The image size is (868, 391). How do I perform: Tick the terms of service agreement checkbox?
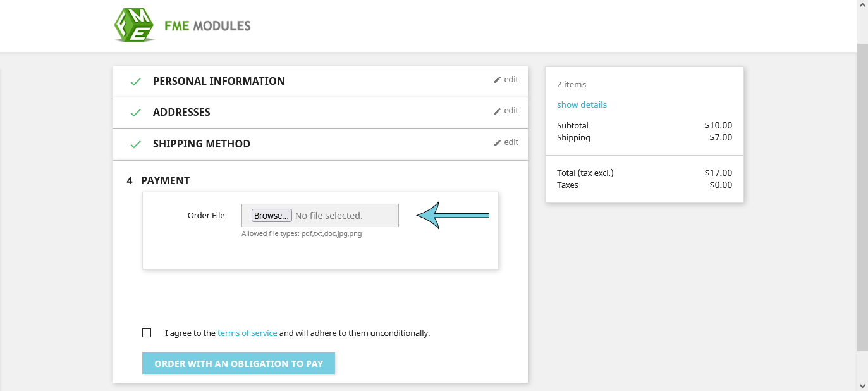147,333
